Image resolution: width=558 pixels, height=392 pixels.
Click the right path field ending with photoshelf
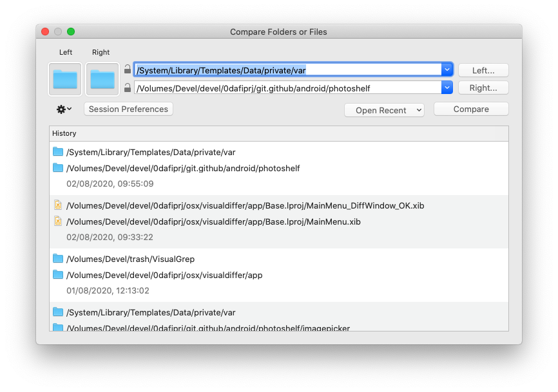pos(288,88)
